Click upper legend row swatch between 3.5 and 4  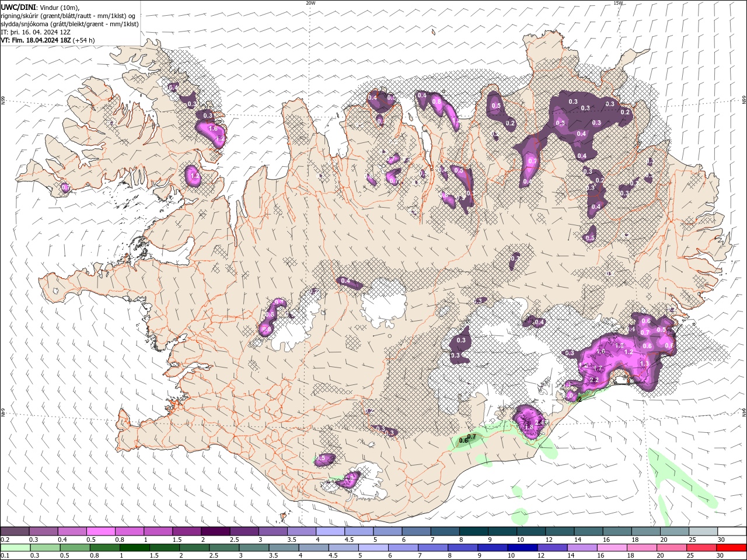pos(301,531)
